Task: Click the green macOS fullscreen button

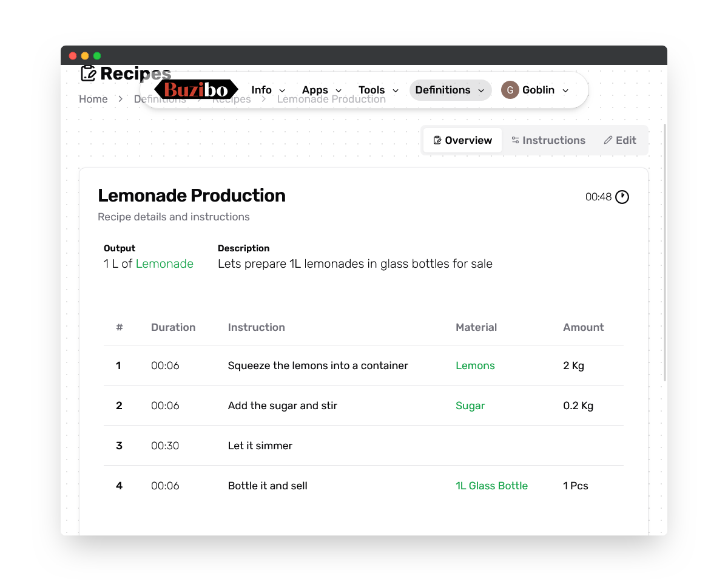Action: click(97, 56)
